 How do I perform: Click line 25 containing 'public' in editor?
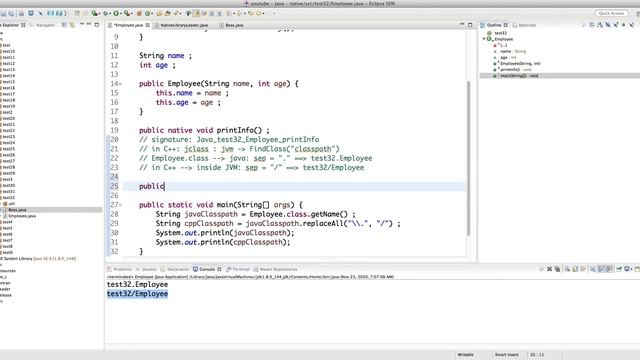pos(294,186)
